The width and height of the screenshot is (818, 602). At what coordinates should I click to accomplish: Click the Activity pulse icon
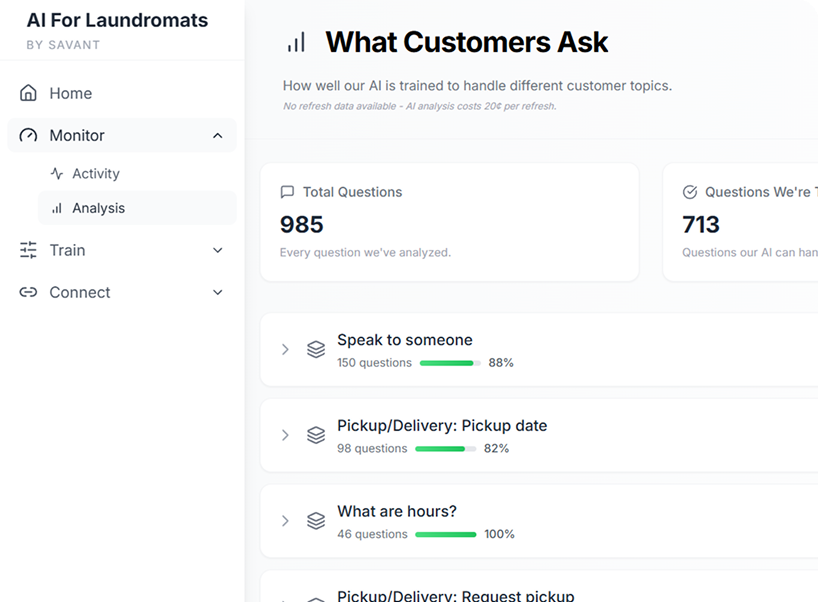57,173
